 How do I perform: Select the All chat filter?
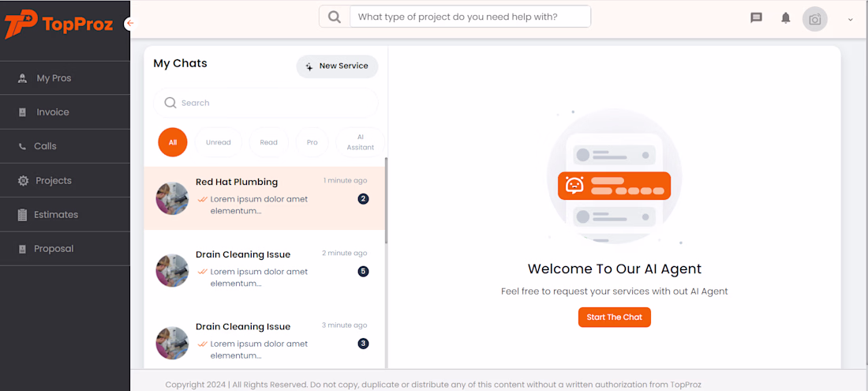173,142
